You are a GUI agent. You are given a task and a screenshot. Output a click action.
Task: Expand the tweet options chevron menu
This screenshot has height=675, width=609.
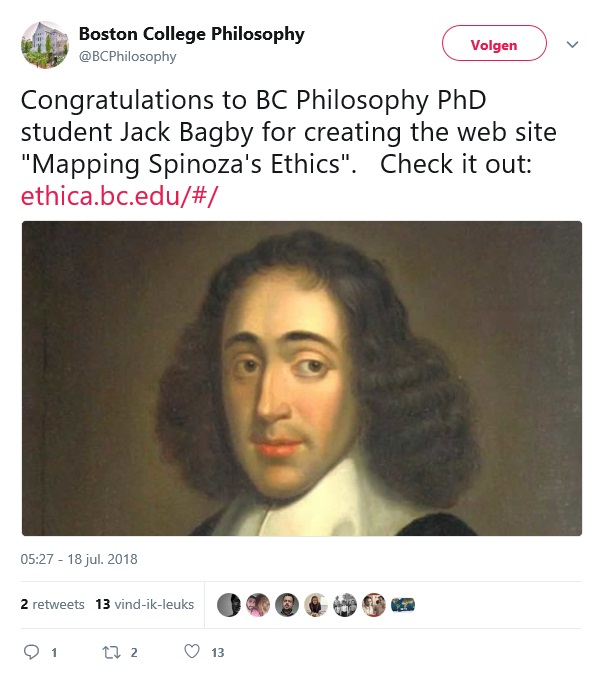click(x=573, y=45)
